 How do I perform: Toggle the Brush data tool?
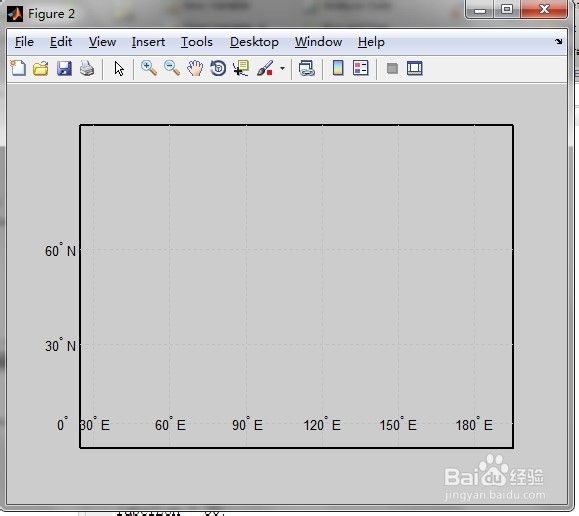(x=265, y=68)
